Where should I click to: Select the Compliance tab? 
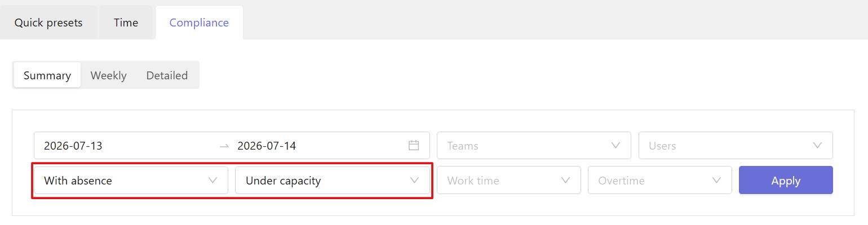(x=199, y=22)
